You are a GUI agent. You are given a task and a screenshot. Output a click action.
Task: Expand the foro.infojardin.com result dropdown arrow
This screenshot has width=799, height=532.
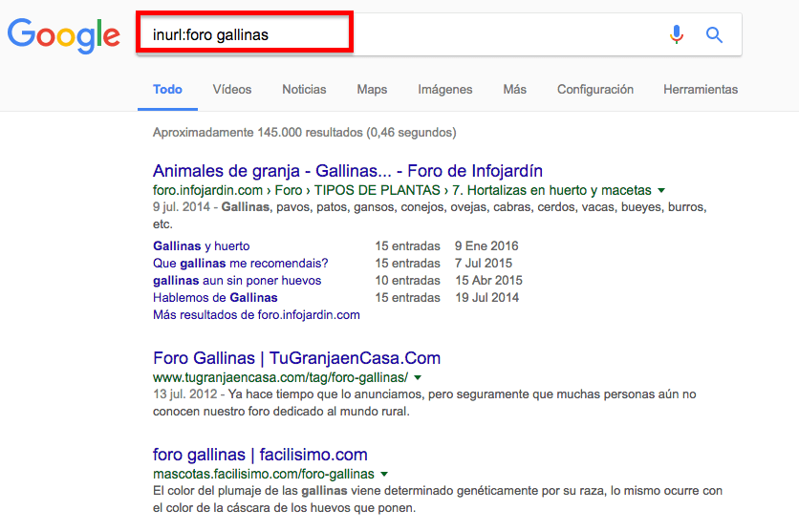[x=661, y=190]
